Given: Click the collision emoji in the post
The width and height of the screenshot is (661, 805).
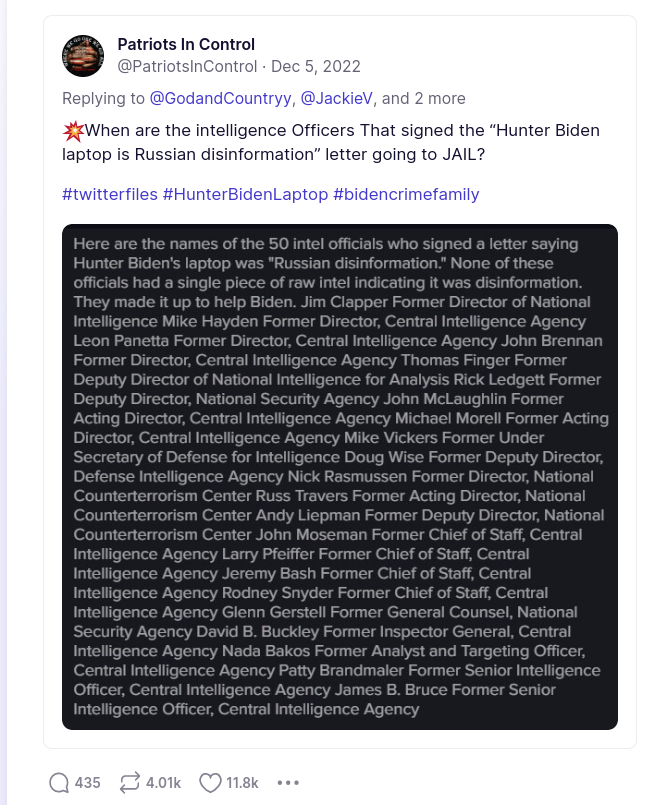Looking at the screenshot, I should click(73, 131).
